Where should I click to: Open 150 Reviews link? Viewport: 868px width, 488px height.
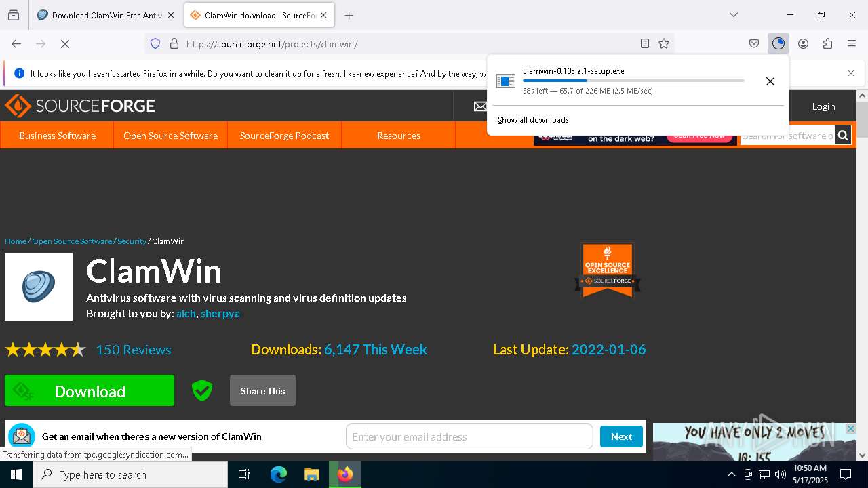point(134,350)
